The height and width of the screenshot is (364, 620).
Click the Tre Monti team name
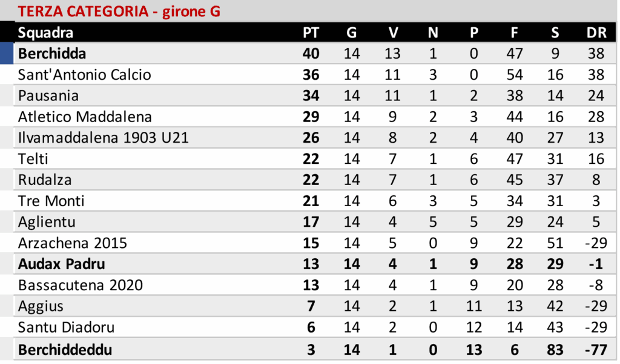pos(51,201)
